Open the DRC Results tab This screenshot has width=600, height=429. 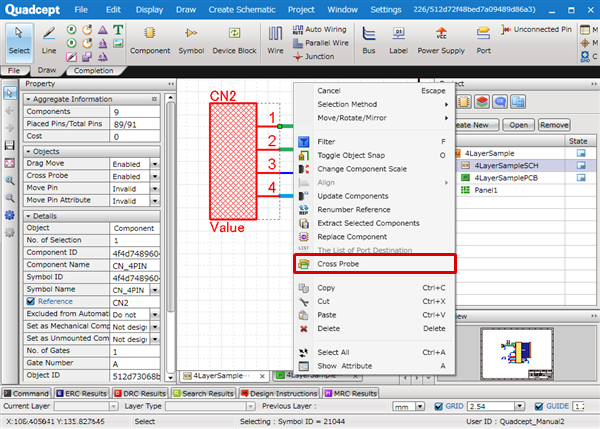click(140, 393)
